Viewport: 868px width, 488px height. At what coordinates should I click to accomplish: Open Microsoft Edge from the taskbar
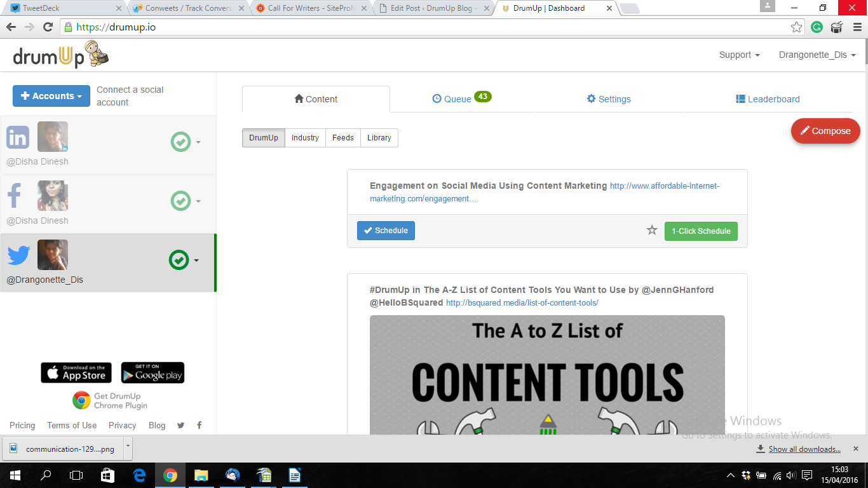pos(139,475)
